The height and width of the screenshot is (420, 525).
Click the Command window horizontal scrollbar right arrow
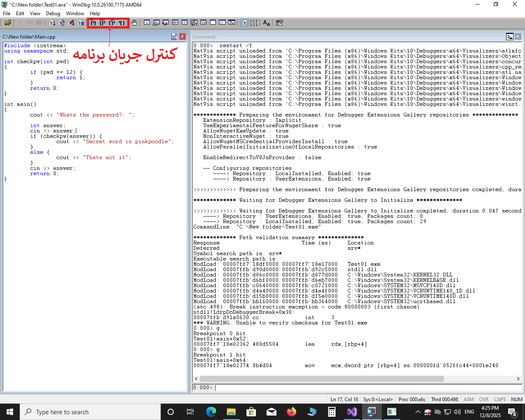[x=518, y=379]
